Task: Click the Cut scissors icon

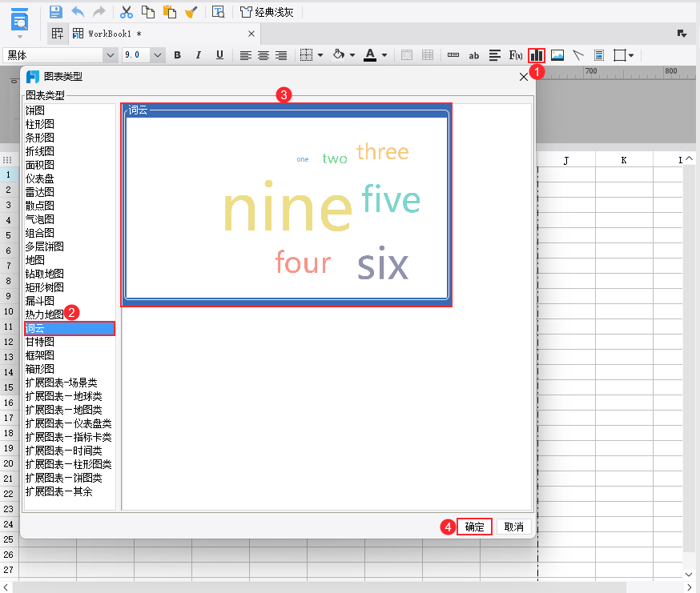Action: click(126, 13)
